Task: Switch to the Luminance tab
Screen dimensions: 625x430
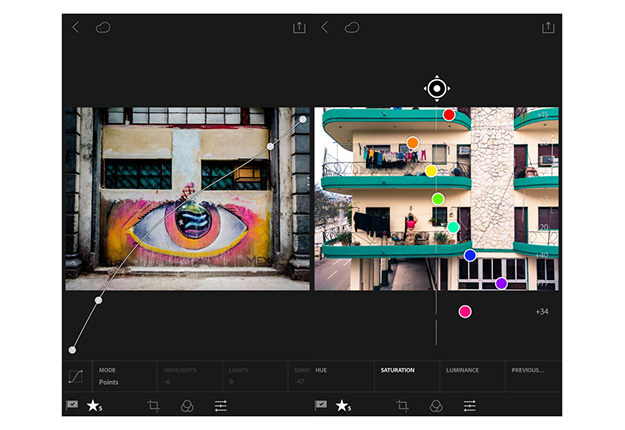Action: [x=462, y=371]
